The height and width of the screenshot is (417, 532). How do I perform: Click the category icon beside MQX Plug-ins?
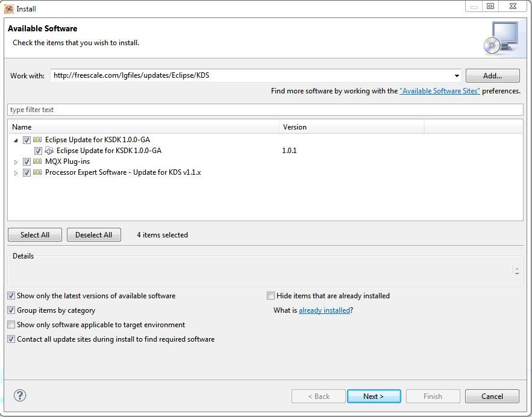coord(37,161)
